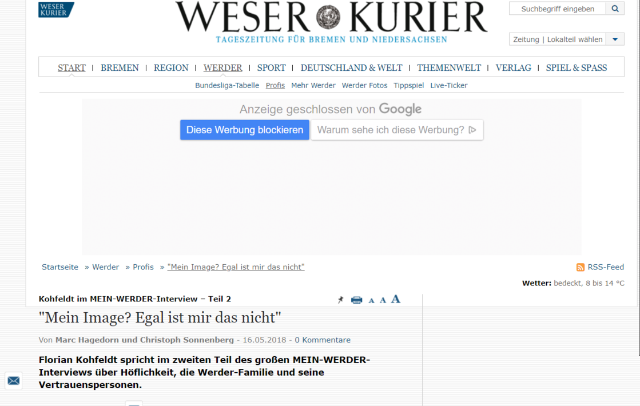Open the Tippspiel submenu link
The height and width of the screenshot is (406, 640).
[x=409, y=85]
